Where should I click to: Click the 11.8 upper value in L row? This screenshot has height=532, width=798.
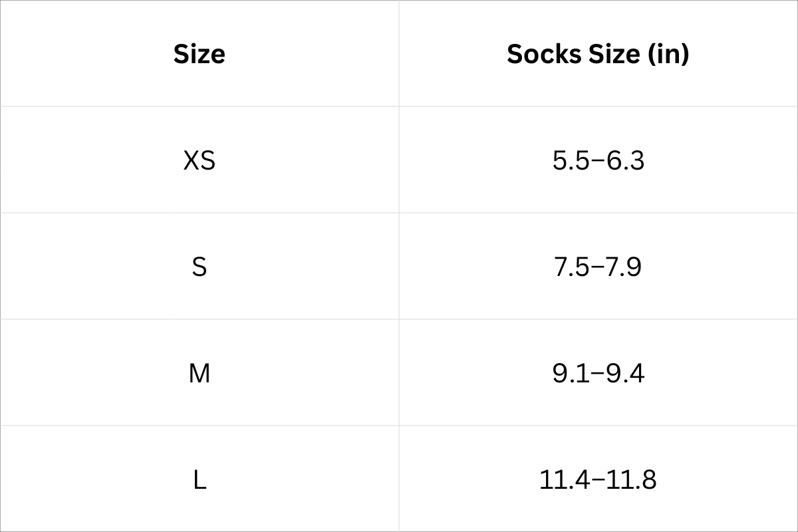tap(633, 479)
